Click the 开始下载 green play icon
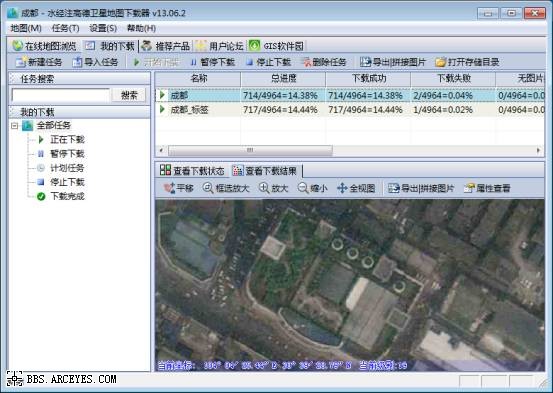The width and height of the screenshot is (553, 393). tap(137, 62)
